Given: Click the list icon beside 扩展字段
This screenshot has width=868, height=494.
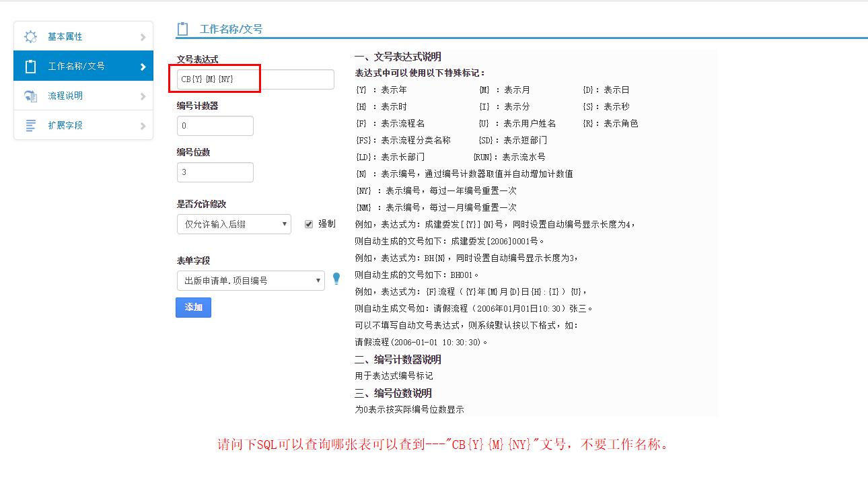Looking at the screenshot, I should pos(31,125).
